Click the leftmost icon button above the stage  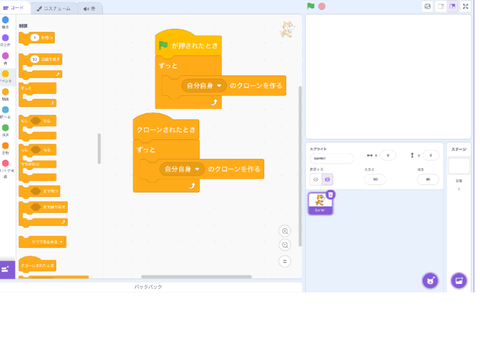(427, 6)
